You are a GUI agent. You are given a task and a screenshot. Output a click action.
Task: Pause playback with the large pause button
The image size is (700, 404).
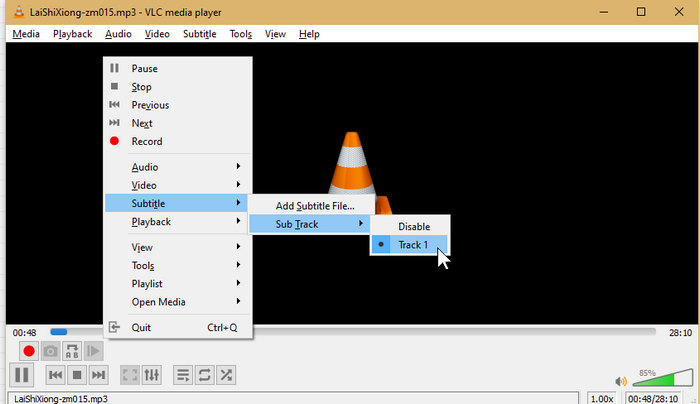(x=21, y=375)
